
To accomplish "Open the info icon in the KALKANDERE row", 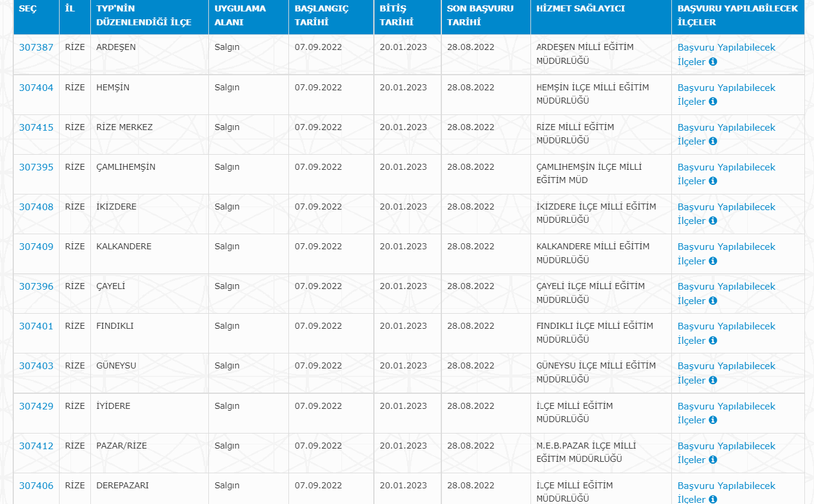I will pyautogui.click(x=713, y=261).
